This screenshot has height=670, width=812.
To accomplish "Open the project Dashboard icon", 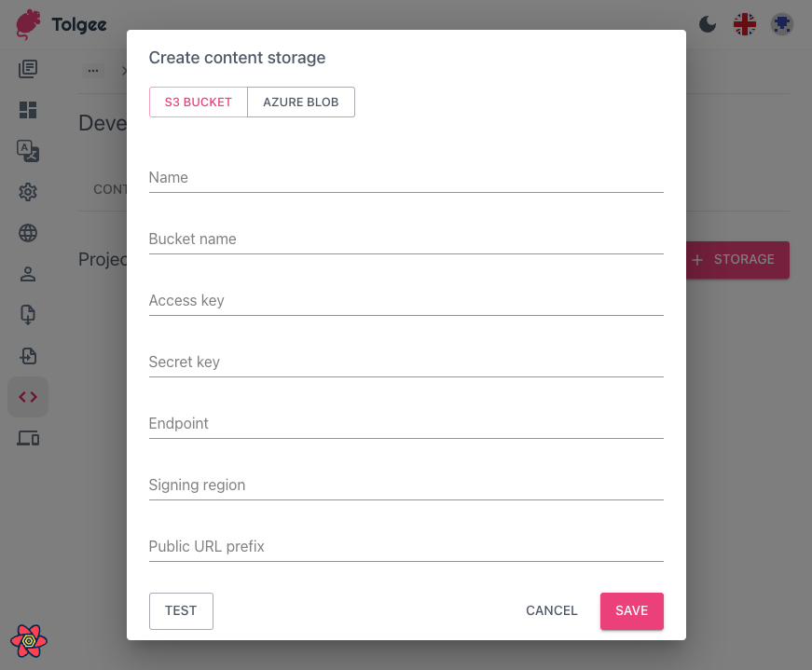I will tap(28, 110).
